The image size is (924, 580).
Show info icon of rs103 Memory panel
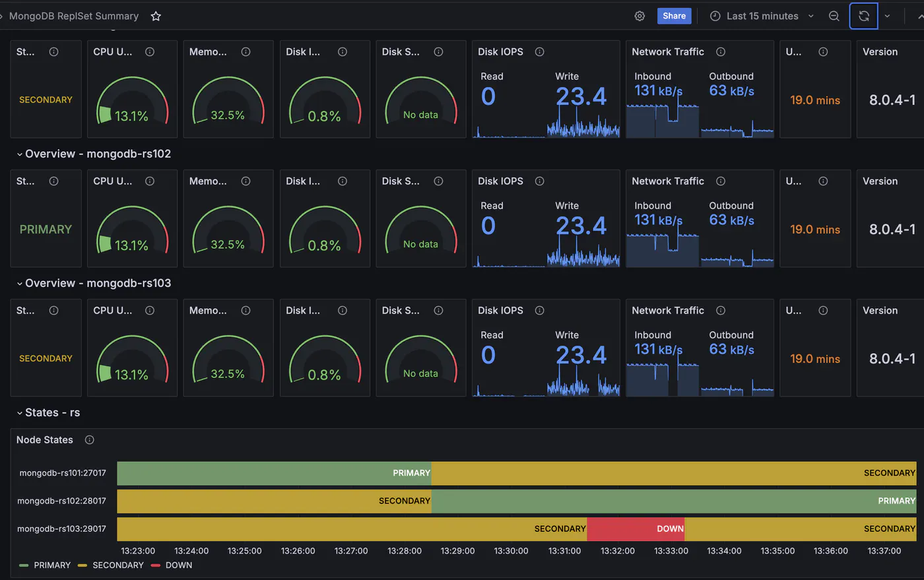[246, 310]
